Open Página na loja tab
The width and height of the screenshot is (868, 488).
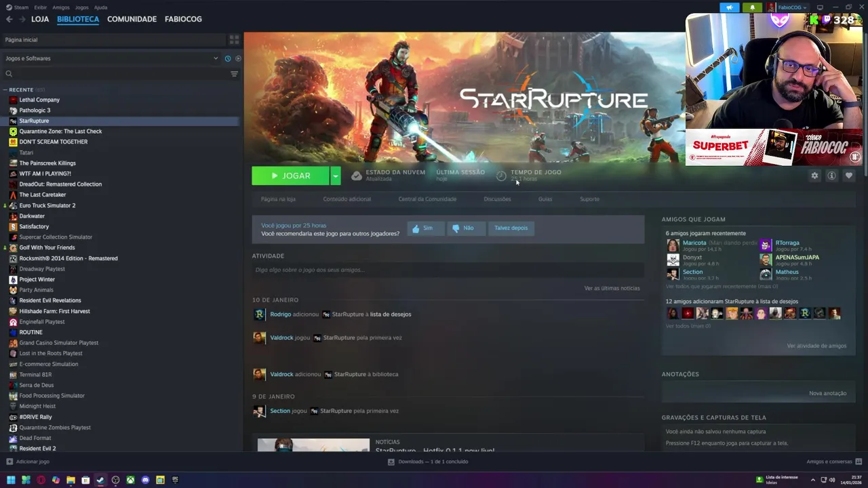278,199
